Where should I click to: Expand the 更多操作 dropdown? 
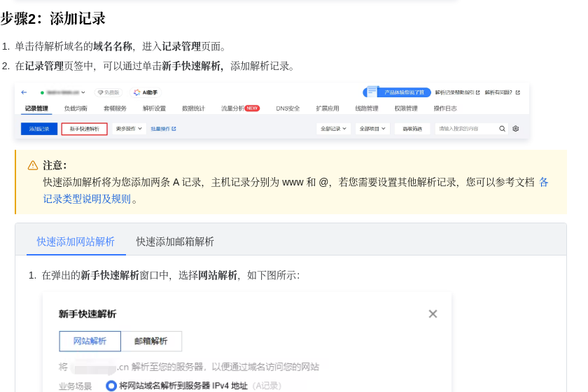click(129, 129)
